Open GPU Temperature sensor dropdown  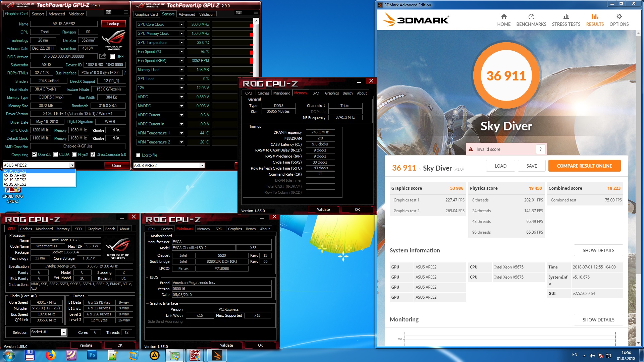coord(181,43)
